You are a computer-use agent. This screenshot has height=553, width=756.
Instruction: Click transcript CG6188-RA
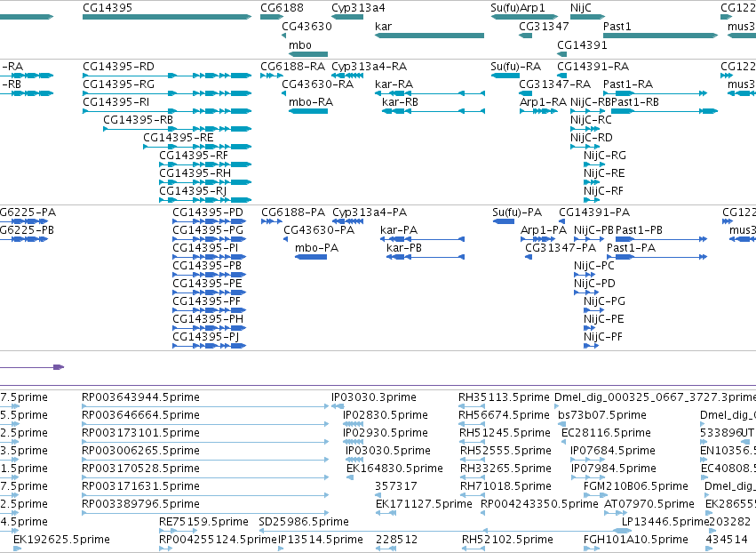click(292, 66)
